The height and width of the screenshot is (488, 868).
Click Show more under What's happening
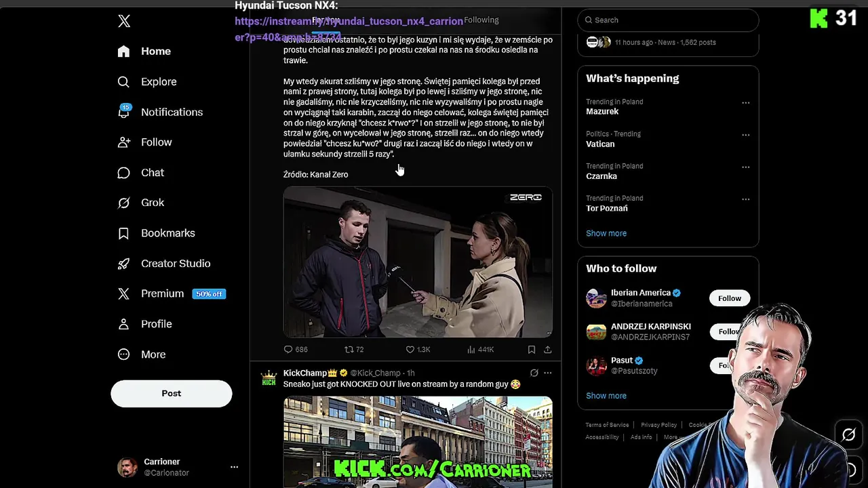click(606, 233)
